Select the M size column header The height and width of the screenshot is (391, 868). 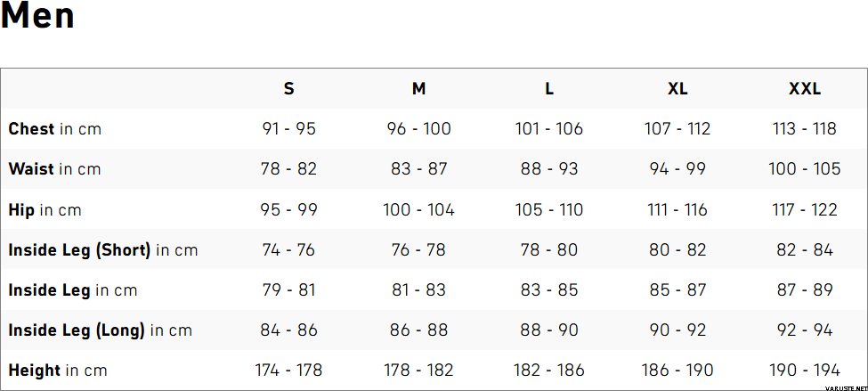click(418, 89)
